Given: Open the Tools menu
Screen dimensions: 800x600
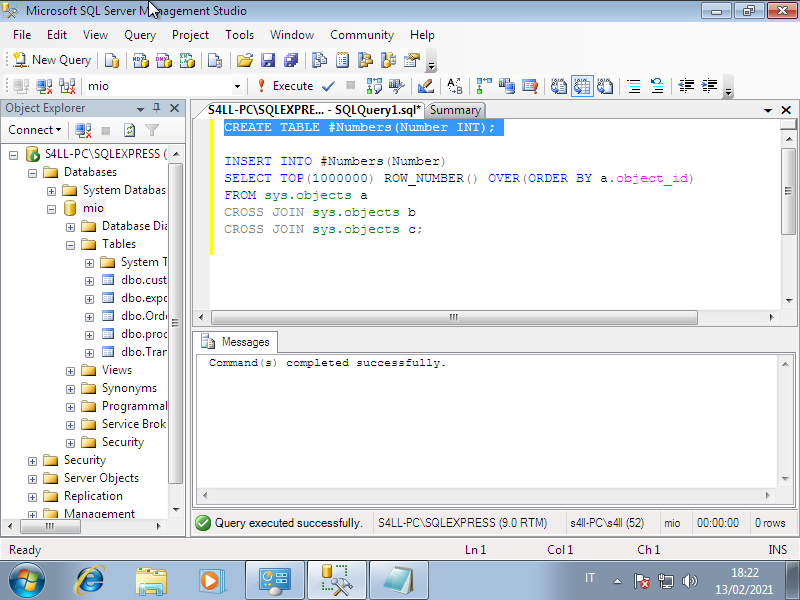Looking at the screenshot, I should pos(239,35).
